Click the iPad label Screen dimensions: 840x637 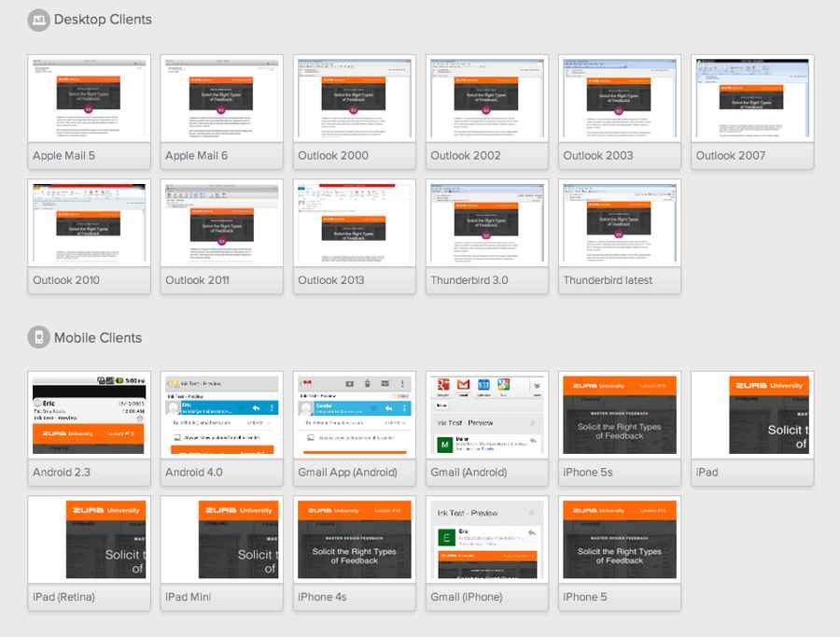pos(707,473)
